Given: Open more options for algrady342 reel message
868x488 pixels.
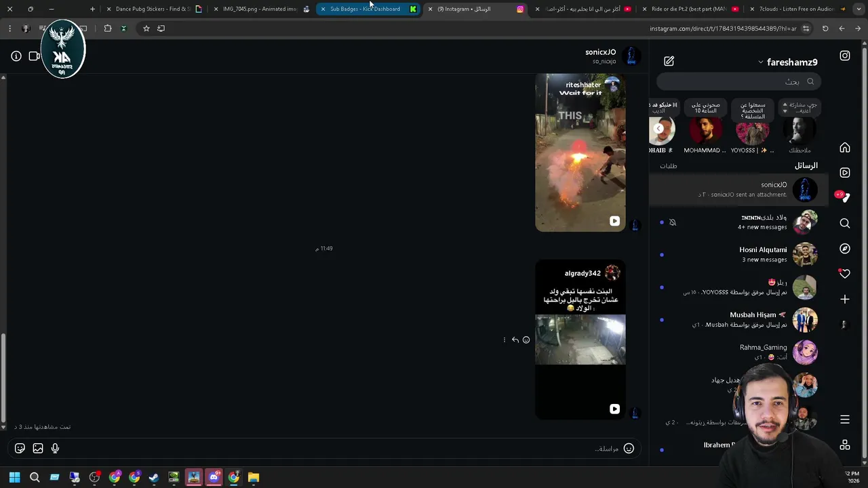Looking at the screenshot, I should click(x=505, y=340).
